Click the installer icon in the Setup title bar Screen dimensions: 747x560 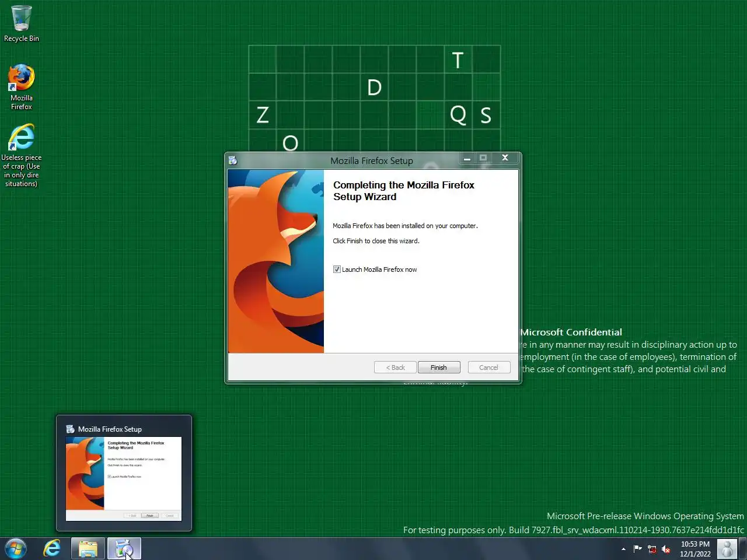[x=233, y=160]
